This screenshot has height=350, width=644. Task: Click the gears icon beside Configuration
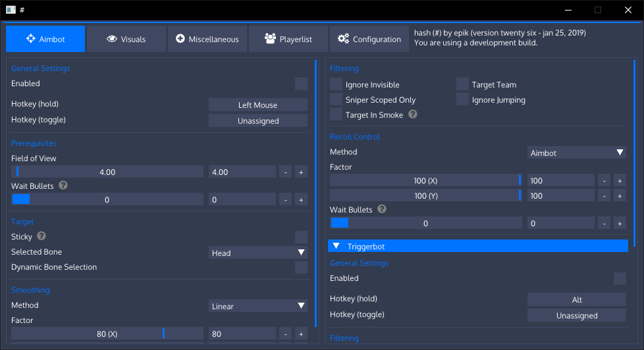pos(343,39)
